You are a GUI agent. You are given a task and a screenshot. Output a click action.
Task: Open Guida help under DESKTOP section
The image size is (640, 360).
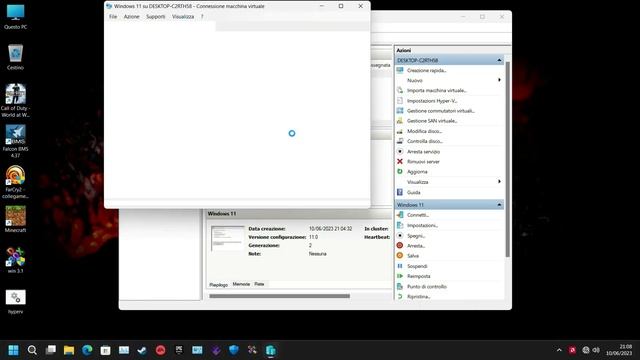pos(413,192)
